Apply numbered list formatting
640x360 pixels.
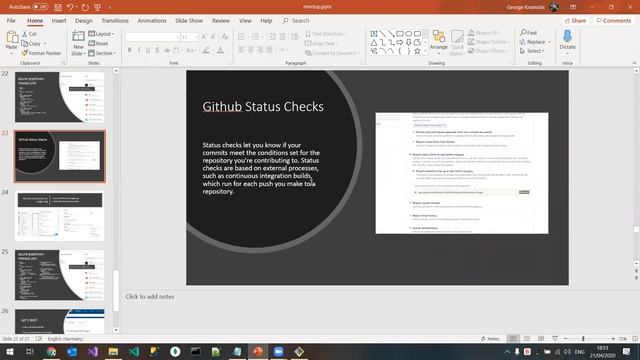(x=257, y=37)
